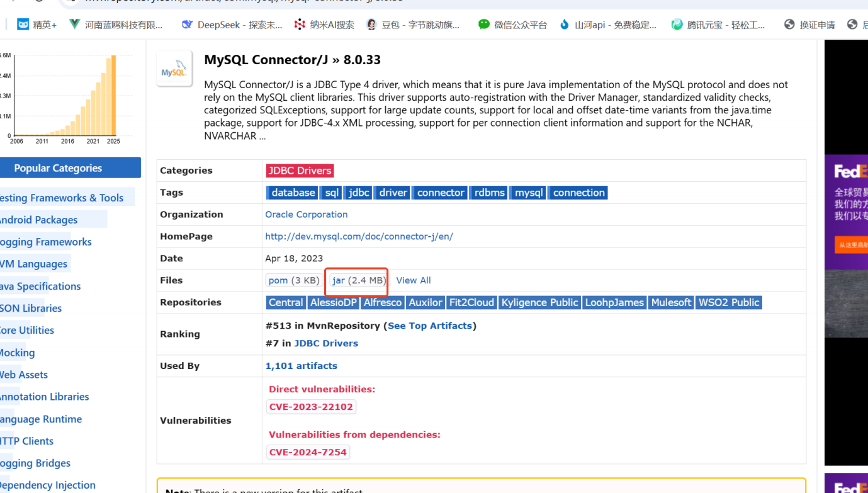Download the pom (3 KB) file
The width and height of the screenshot is (868, 493).
(294, 281)
